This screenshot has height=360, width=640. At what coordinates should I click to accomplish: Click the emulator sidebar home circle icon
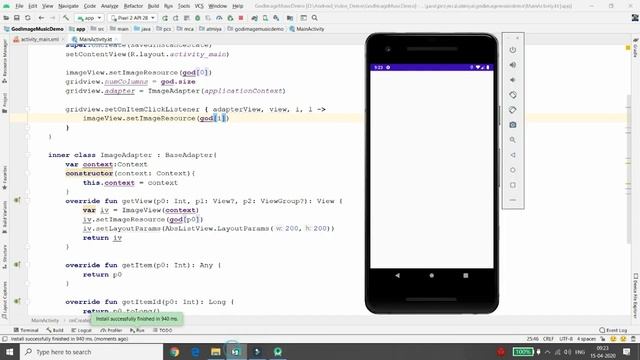(x=513, y=170)
